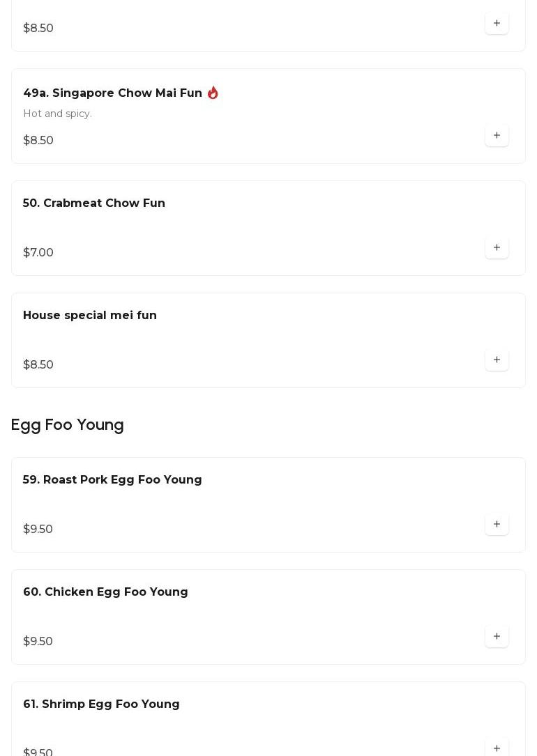
Task: Click the Hot and spicy description text
Action: point(57,114)
